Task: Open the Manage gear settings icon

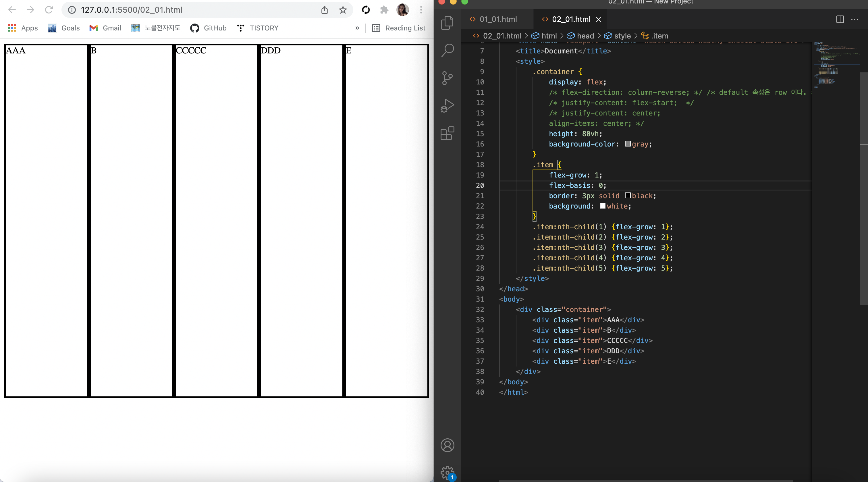Action: tap(447, 473)
